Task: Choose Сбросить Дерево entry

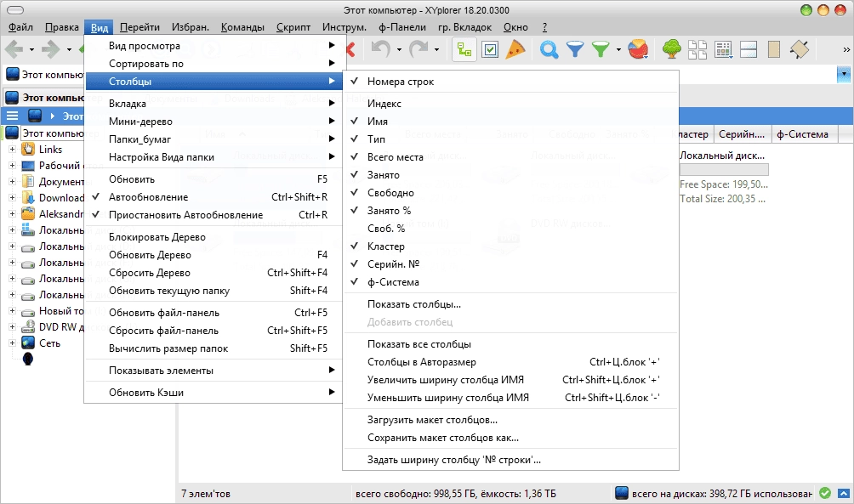Action: [213, 273]
